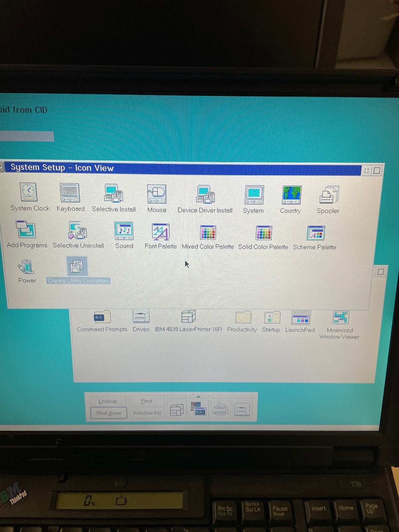Expand the drawer above the LaunchPad printer icon
The width and height of the screenshot is (399, 532).
177,397
